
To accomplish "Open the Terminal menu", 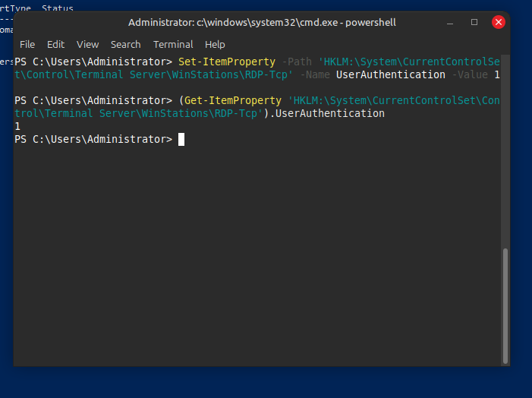I will pyautogui.click(x=173, y=45).
